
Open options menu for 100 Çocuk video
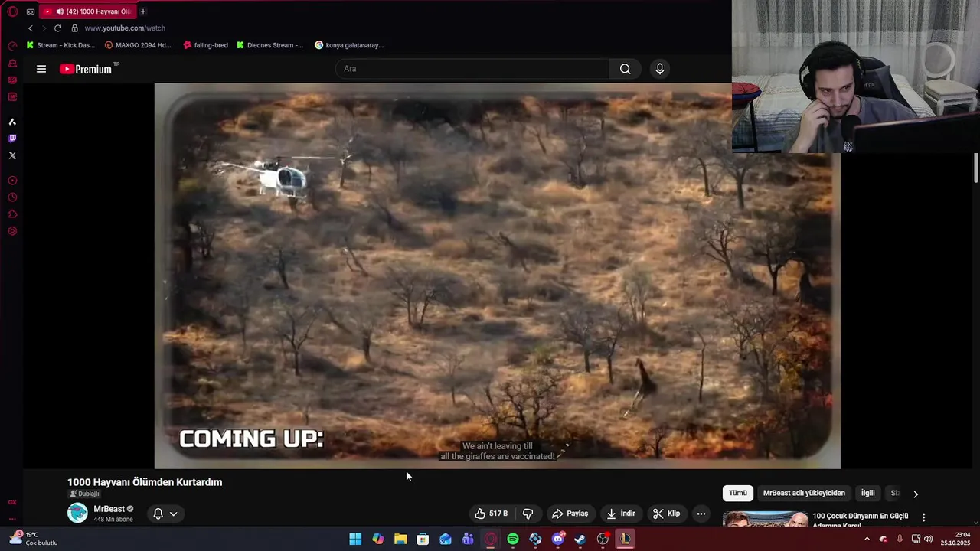923,518
